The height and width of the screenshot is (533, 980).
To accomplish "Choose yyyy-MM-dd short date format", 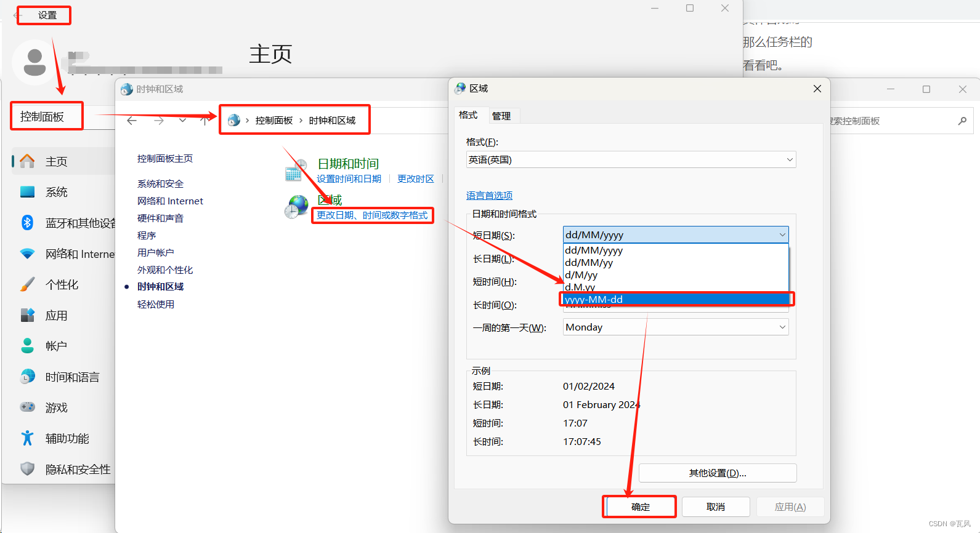I will pos(676,299).
